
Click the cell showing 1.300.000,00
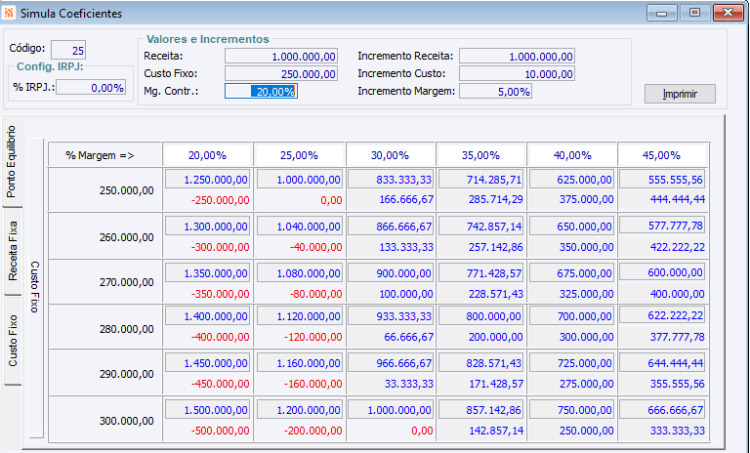pos(207,227)
